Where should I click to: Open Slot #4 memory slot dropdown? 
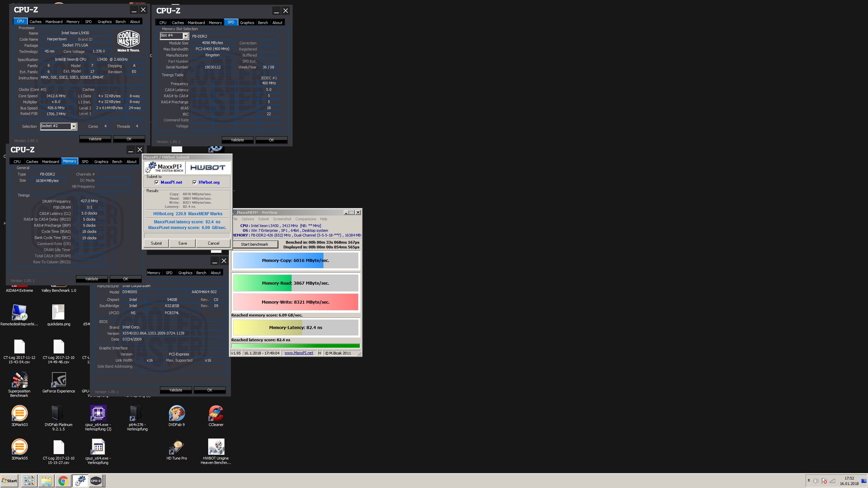click(x=185, y=36)
